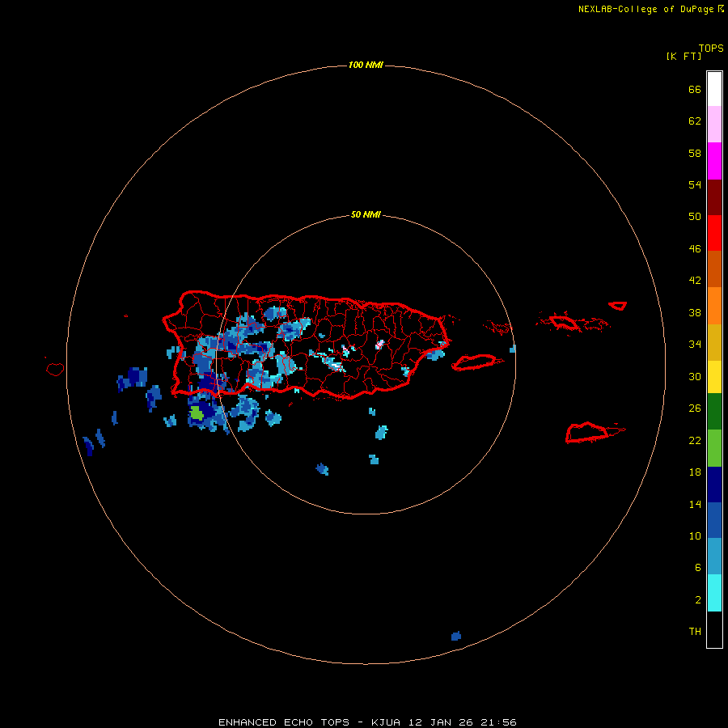Click the "66" legend value
Screen dimensions: 728x728
695,89
